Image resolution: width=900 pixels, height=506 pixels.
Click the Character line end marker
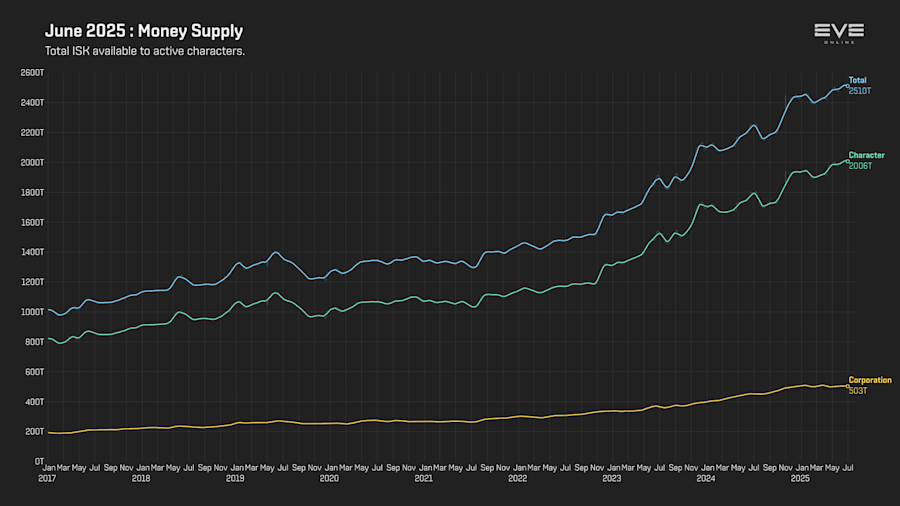pos(848,161)
